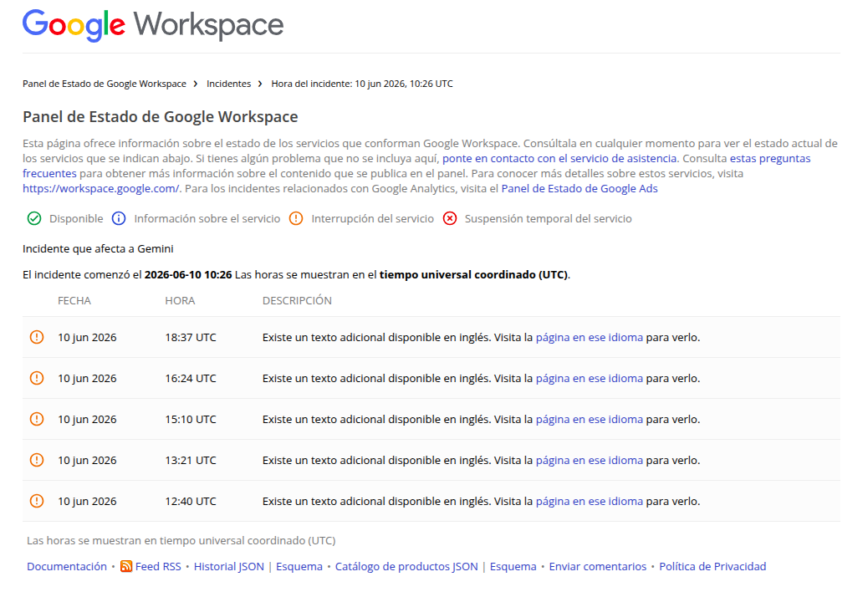Click the 'Panel de Estado de Google Workspace' heading
868x592 pixels.
click(160, 117)
